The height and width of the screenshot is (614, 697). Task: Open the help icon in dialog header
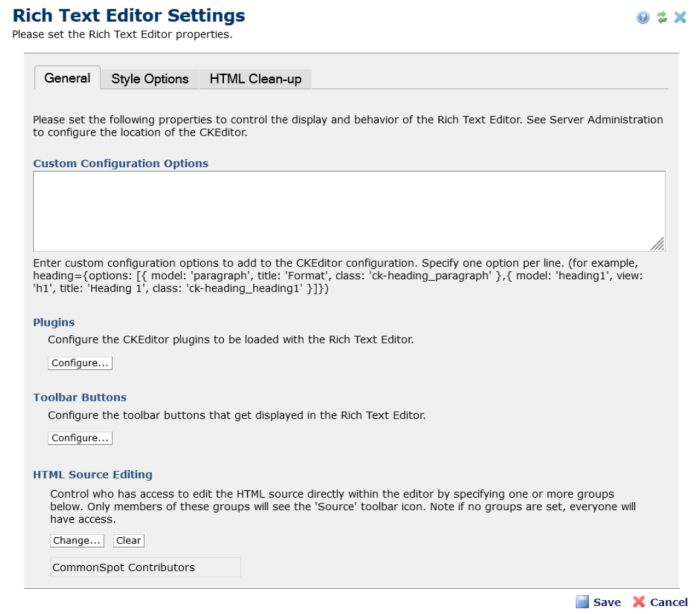coord(643,17)
